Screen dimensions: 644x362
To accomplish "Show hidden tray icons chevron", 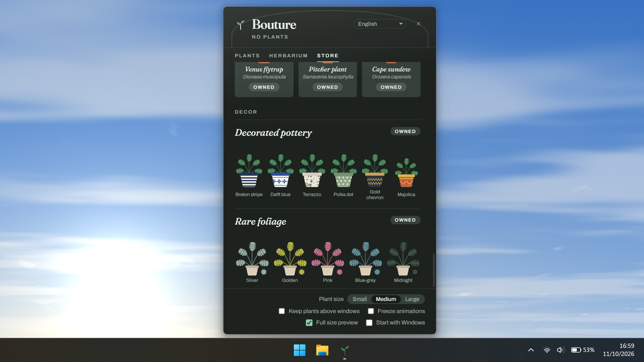I will click(x=531, y=350).
